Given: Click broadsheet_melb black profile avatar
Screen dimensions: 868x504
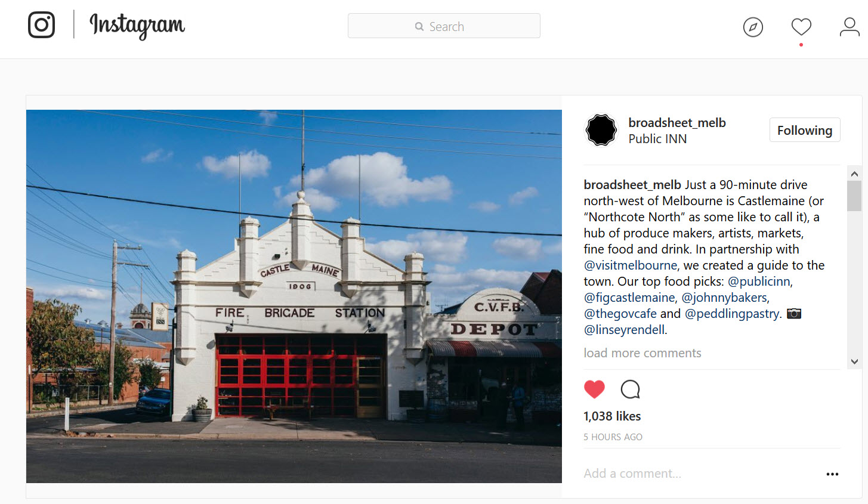Looking at the screenshot, I should click(x=601, y=130).
